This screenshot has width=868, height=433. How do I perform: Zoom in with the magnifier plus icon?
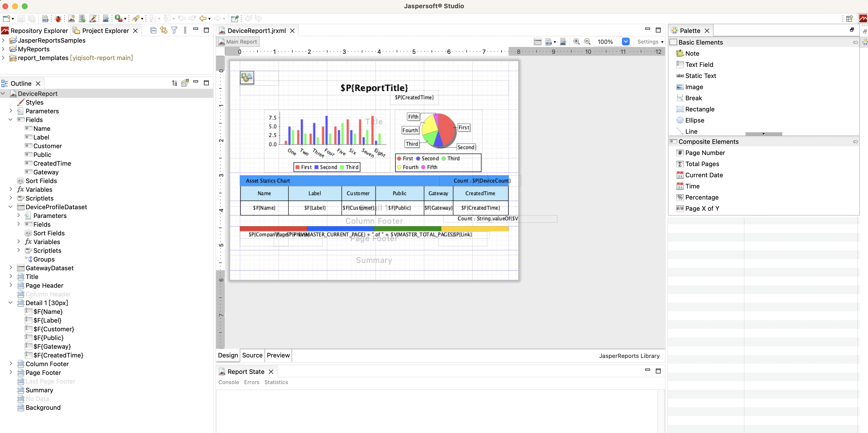[577, 41]
